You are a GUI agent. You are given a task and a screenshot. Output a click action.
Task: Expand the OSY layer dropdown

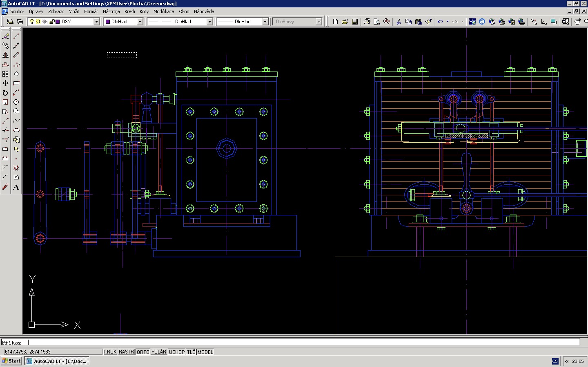coord(97,22)
